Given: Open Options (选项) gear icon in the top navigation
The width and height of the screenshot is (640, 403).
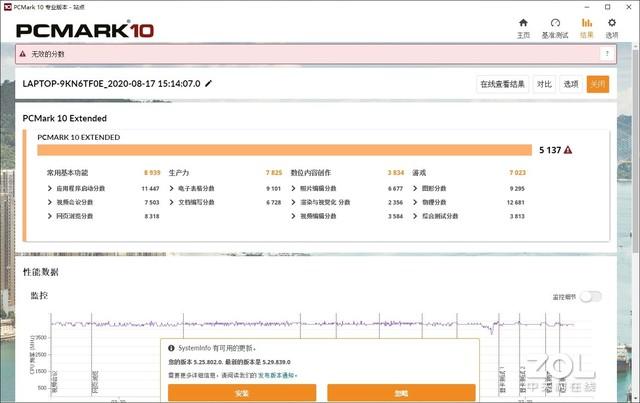Looking at the screenshot, I should (611, 23).
